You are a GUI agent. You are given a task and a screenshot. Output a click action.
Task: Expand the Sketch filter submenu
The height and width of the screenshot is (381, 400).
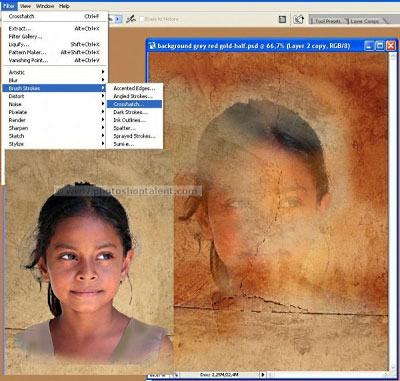point(55,136)
